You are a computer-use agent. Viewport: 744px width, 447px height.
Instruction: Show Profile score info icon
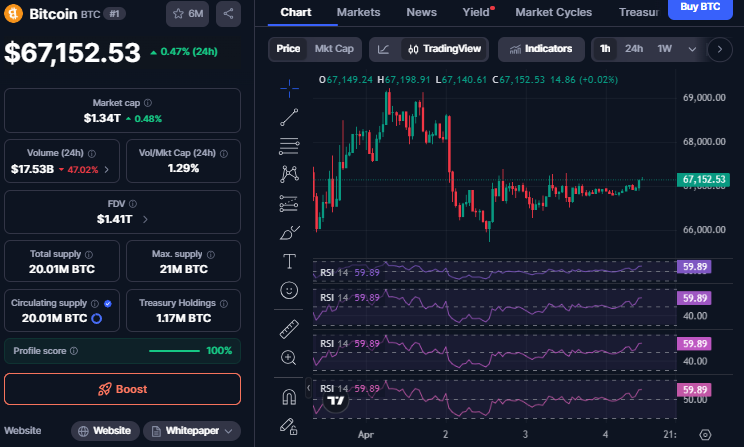(x=74, y=351)
